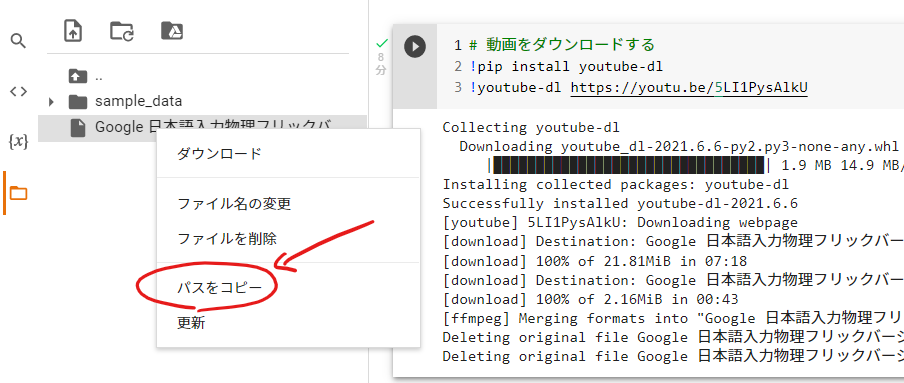The height and width of the screenshot is (383, 904).
Task: Click 'Installing collected packages' output line
Action: coord(616,185)
